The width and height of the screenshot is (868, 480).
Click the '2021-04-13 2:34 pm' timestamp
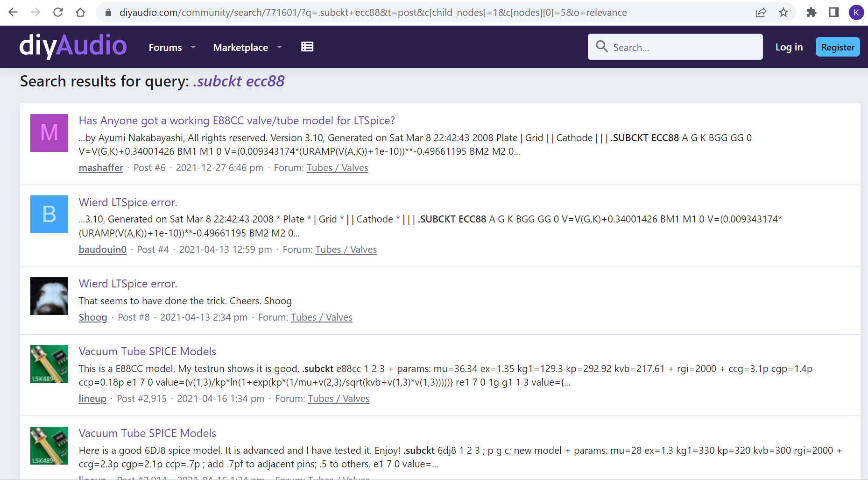[x=204, y=317]
